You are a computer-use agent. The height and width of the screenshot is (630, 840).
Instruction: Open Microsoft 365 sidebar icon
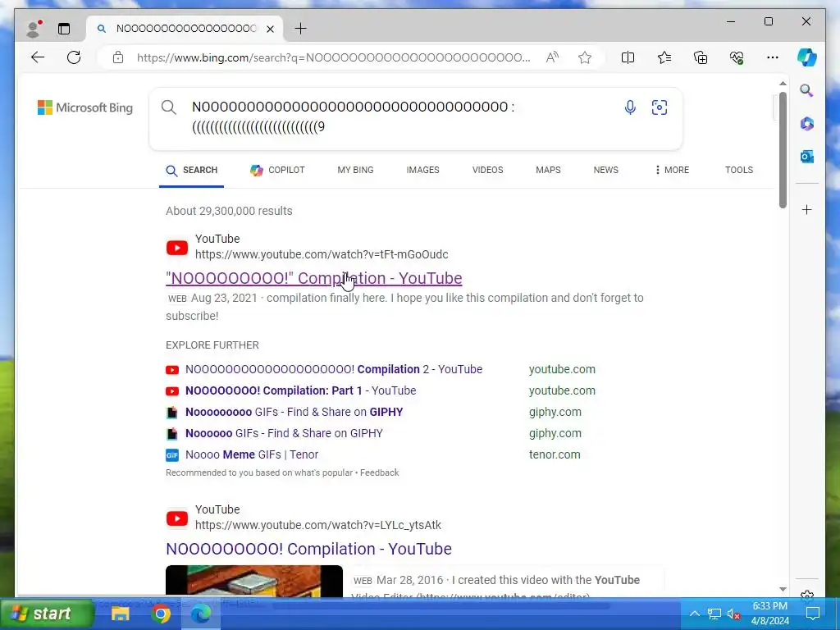tap(807, 124)
